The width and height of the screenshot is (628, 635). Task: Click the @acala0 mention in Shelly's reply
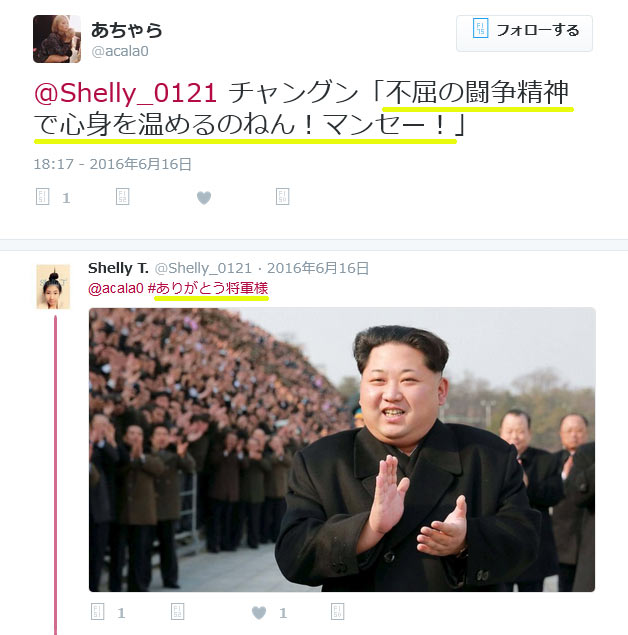[116, 288]
